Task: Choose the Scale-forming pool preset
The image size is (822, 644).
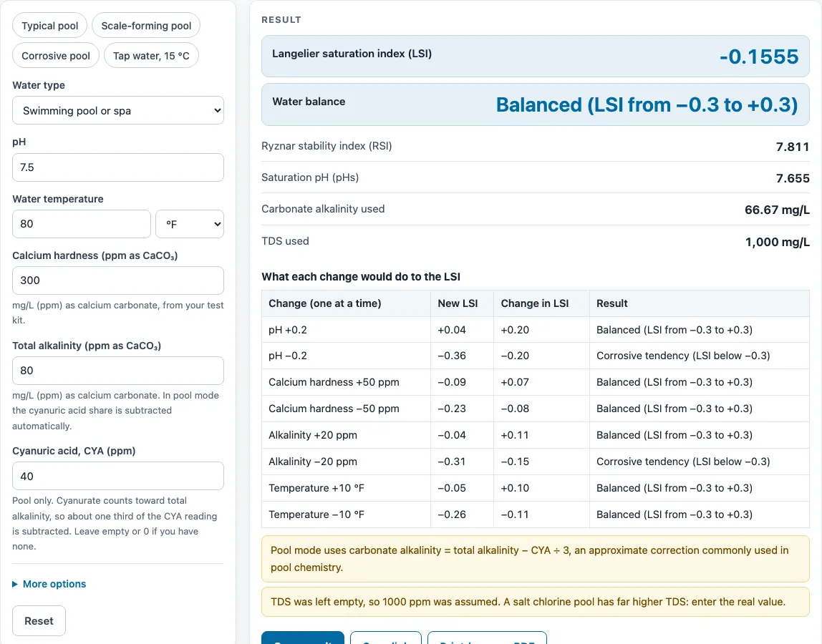Action: [x=146, y=26]
